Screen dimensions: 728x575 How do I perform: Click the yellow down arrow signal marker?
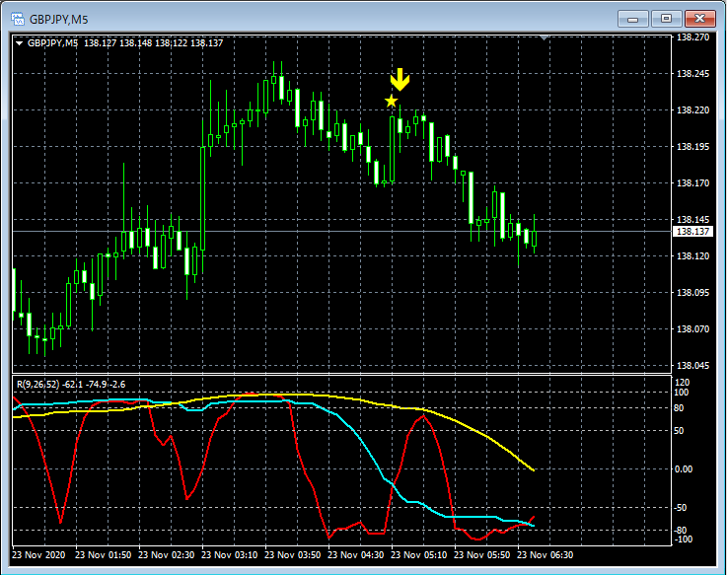coord(399,80)
